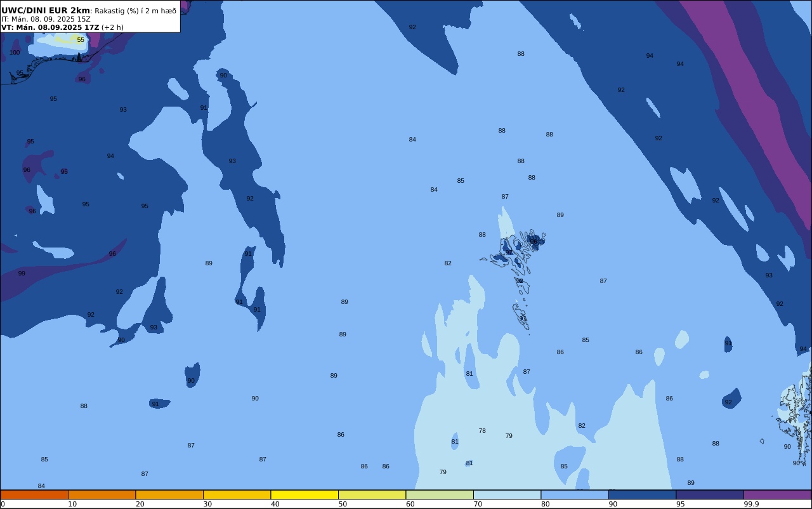Viewport: 812px width, 509px height.
Task: Click the pale blue 70–80 legend swatch
Action: (507, 494)
